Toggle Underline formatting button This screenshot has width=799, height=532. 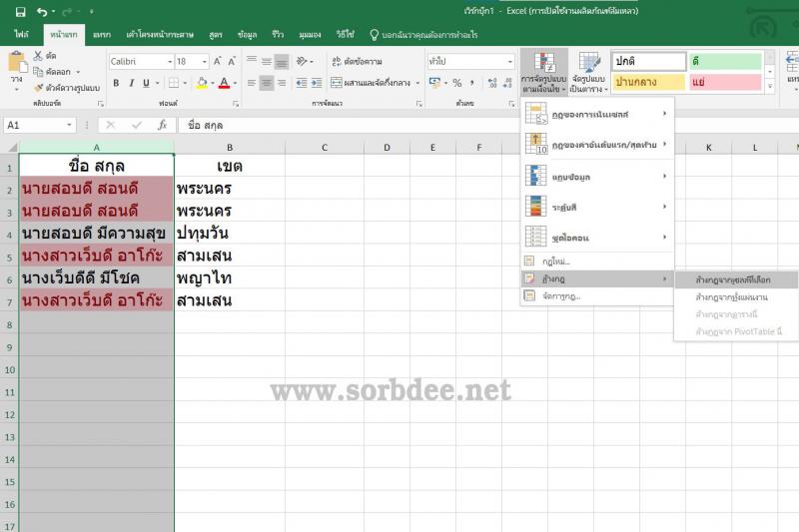[146, 83]
